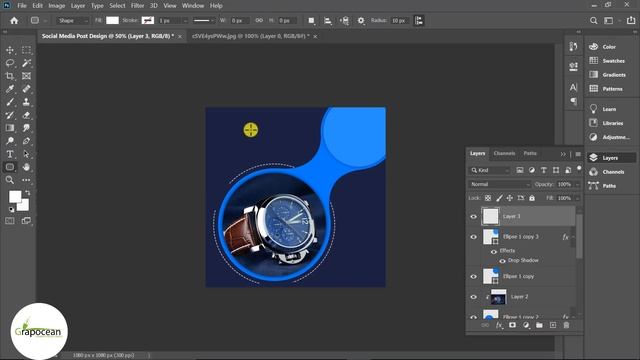Open the Image menu

tap(57, 6)
